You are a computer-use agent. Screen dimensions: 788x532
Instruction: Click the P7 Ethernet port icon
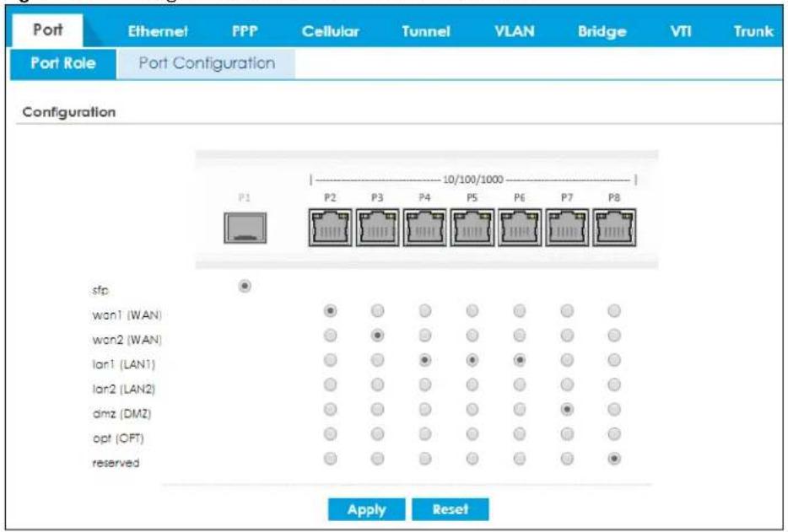(567, 228)
